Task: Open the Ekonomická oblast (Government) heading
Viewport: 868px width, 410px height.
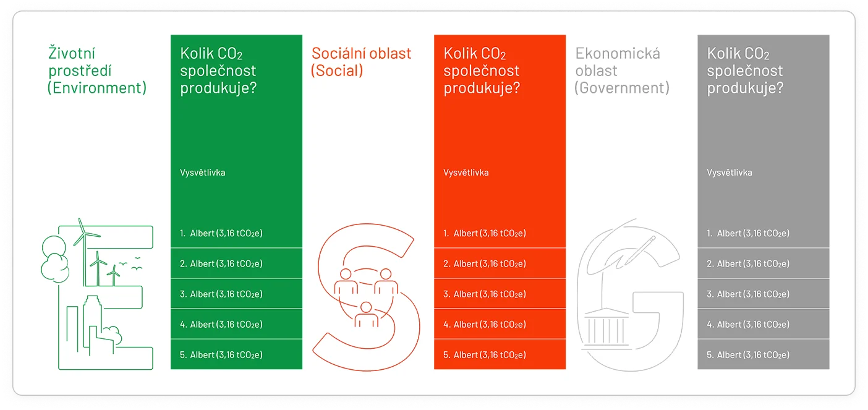Action: tap(622, 70)
